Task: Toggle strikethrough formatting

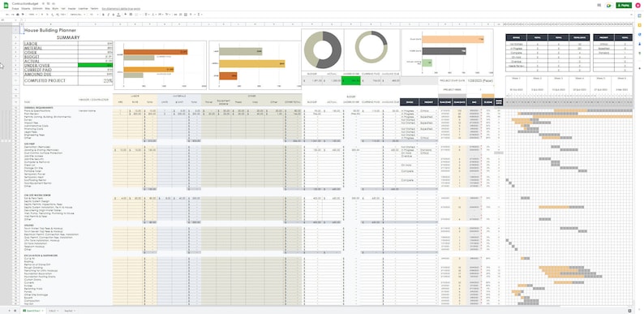Action: click(x=114, y=15)
